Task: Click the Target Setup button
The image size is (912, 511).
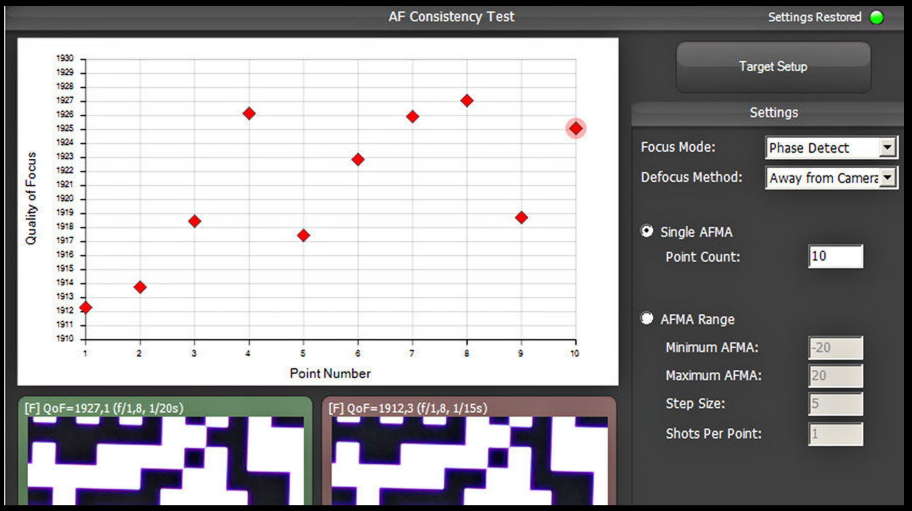Action: [773, 67]
